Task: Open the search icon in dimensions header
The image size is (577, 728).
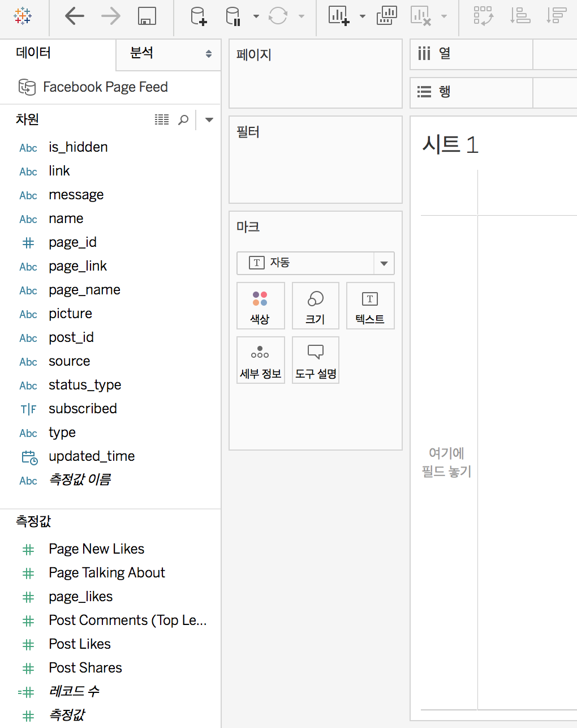Action: (183, 119)
